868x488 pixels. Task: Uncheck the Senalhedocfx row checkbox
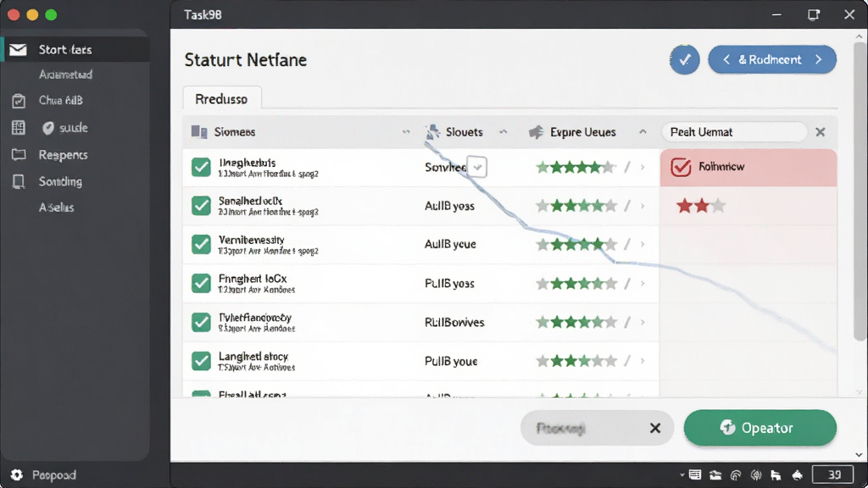point(201,206)
